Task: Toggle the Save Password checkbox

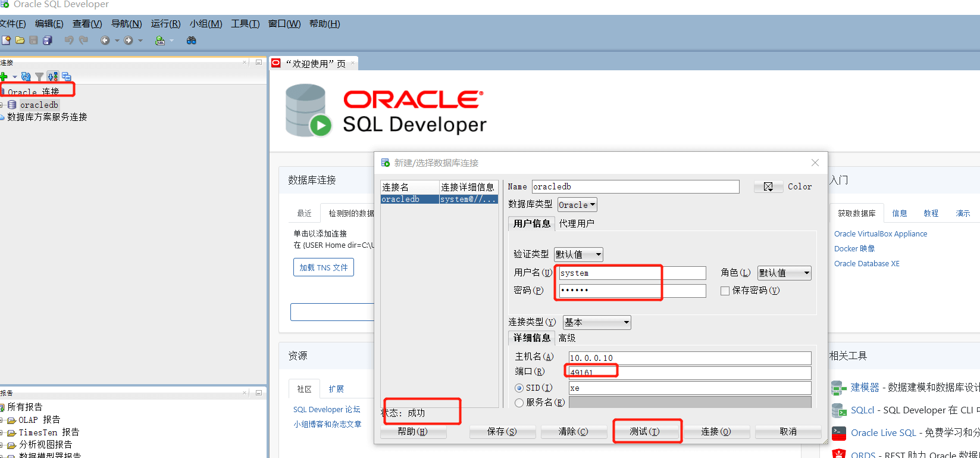Action: tap(725, 291)
